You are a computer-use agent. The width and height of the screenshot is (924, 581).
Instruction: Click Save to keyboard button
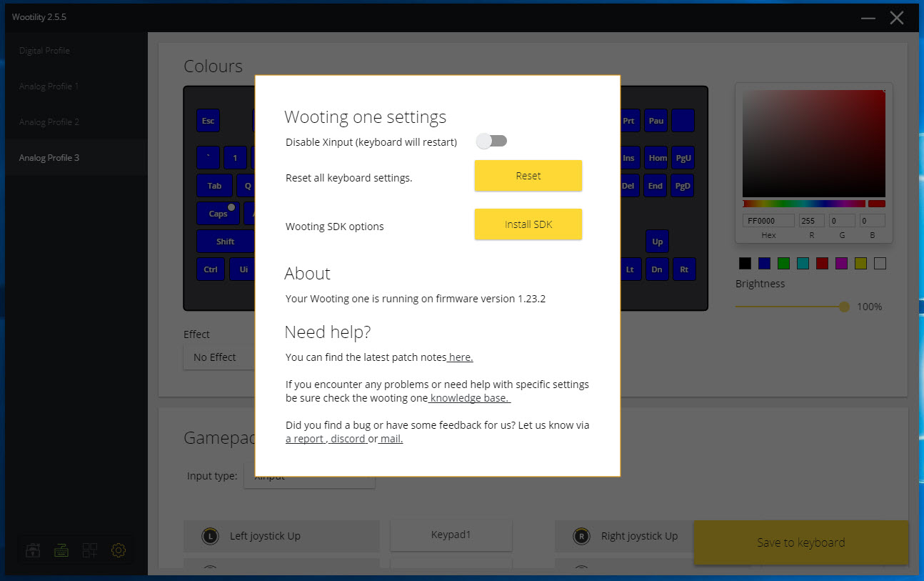tap(800, 542)
